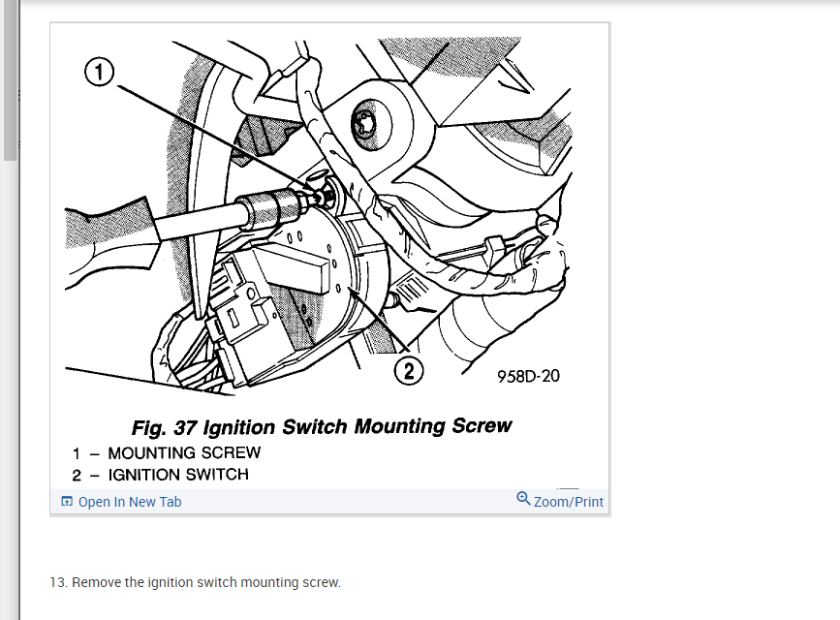The width and height of the screenshot is (840, 620).
Task: Click the '2 – IGNITION SWITCH' legend line
Action: pyautogui.click(x=161, y=475)
